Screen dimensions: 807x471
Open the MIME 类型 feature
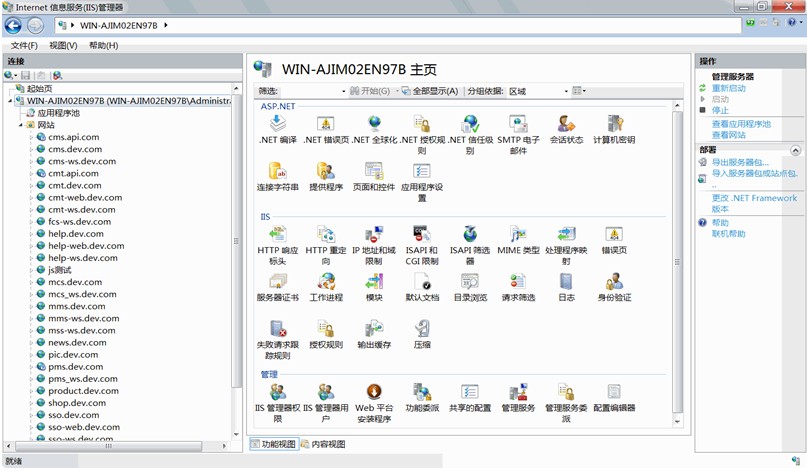click(518, 240)
